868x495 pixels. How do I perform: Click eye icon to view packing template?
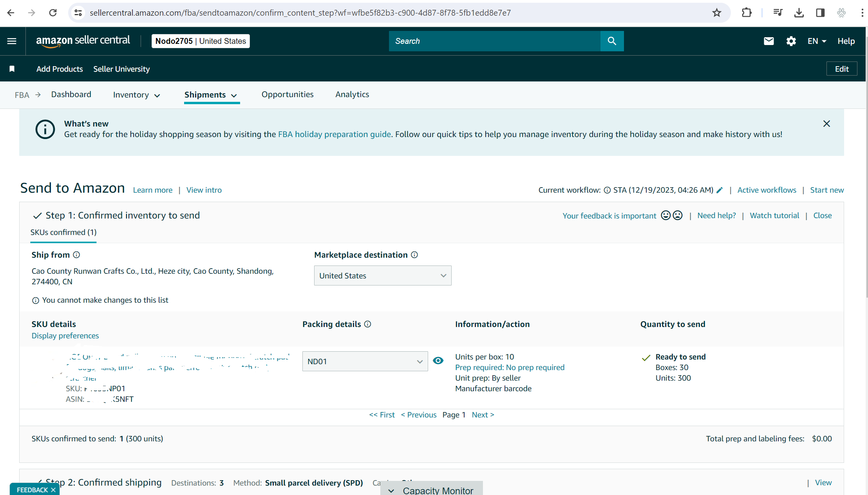coord(438,360)
